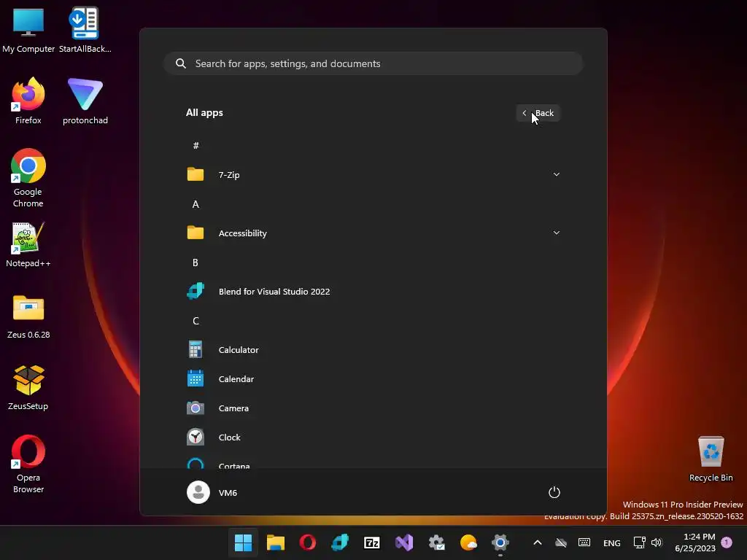Viewport: 747px width, 560px height.
Task: Open Opera from the taskbar
Action: point(308,542)
